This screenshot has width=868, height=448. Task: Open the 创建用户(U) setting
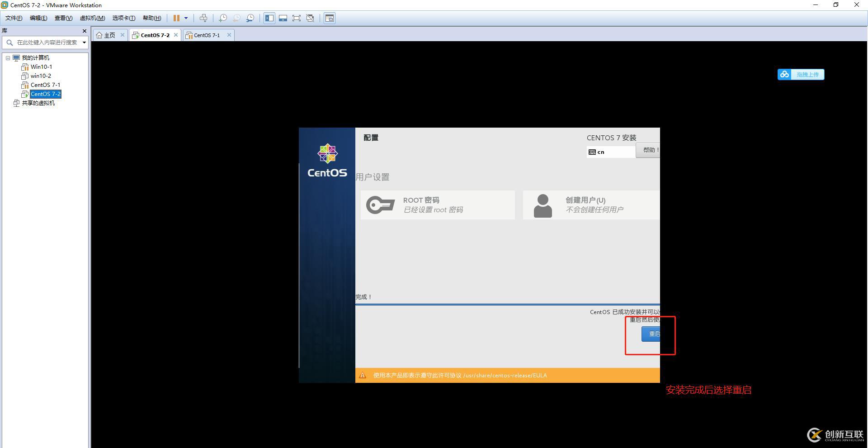pos(591,205)
